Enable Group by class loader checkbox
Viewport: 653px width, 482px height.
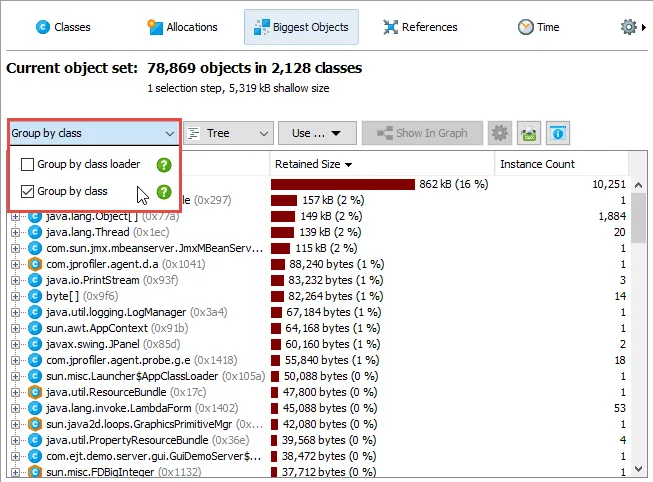(x=27, y=165)
